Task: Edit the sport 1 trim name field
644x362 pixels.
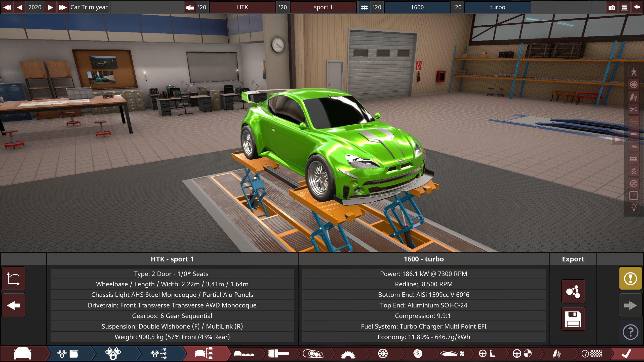Action: coord(323,7)
